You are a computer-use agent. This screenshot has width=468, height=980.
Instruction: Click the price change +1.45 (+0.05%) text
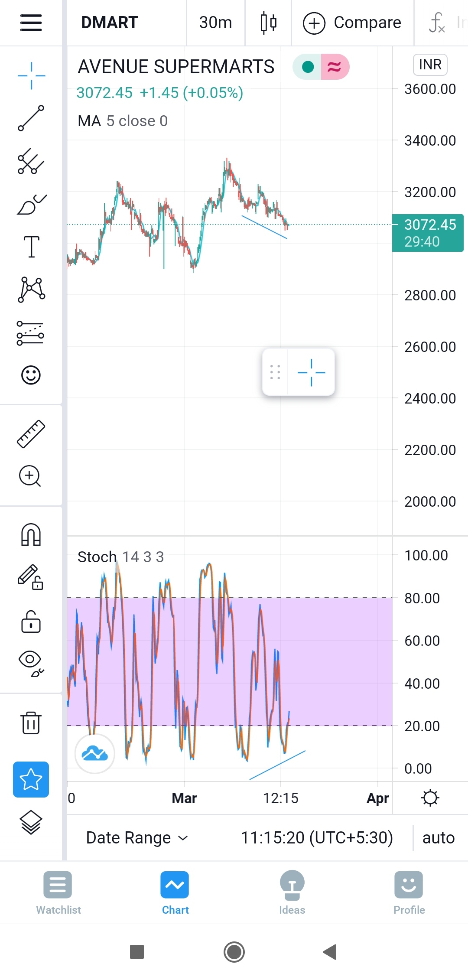coord(191,93)
